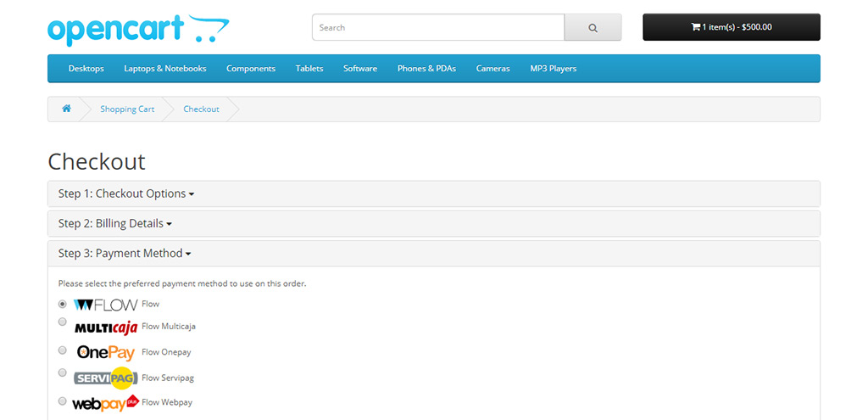Select the Flow Webpay radio button

click(63, 400)
